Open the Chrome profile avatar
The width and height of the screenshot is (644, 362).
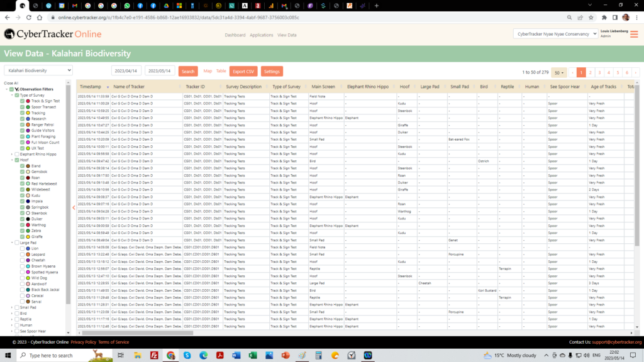pos(626,18)
